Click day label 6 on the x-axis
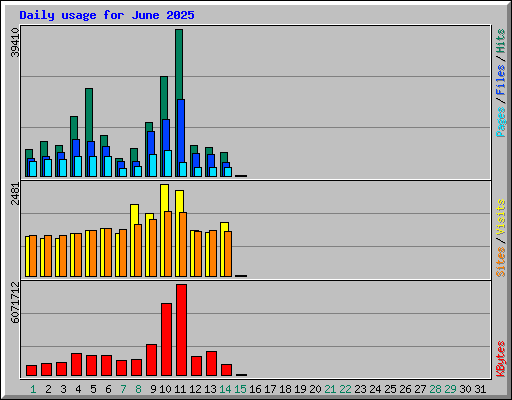This screenshot has height=400, width=512. point(108,389)
